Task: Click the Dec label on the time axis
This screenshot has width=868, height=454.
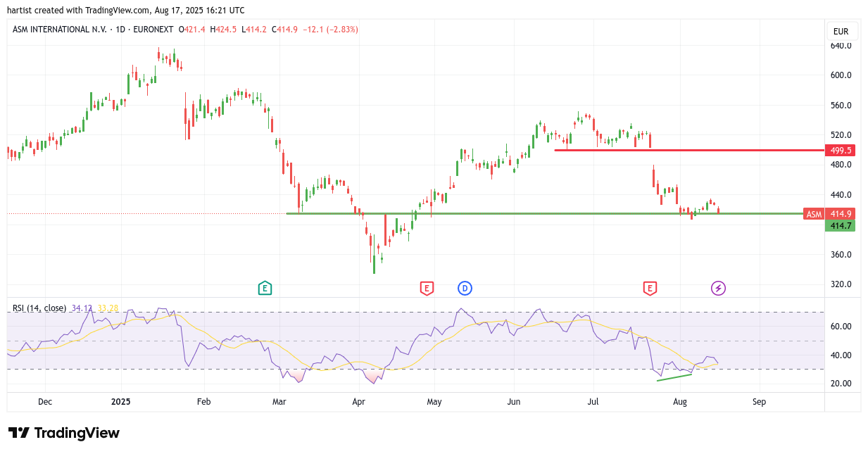Action: tap(45, 402)
